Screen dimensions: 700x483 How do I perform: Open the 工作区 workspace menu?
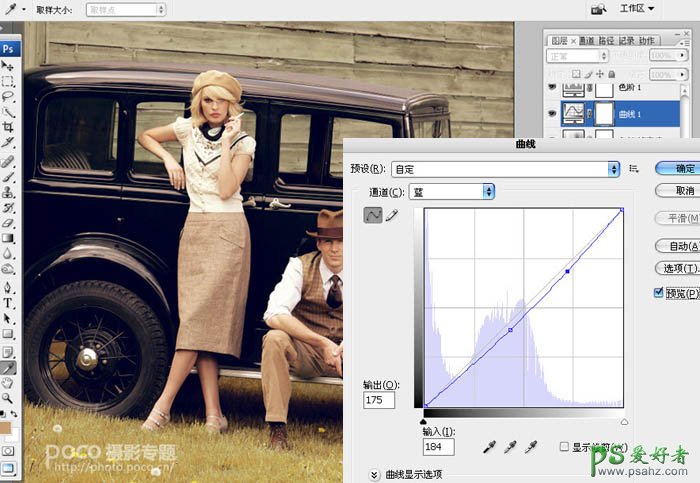[x=637, y=9]
